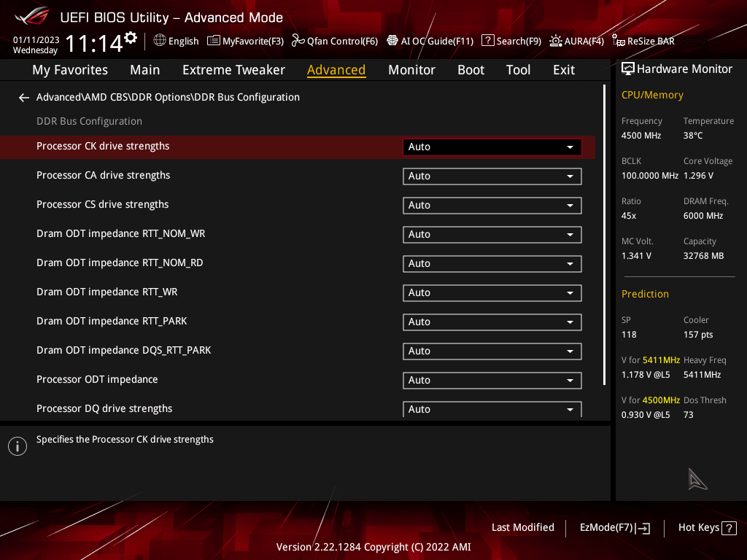Click the ReSize BAR label
This screenshot has width=747, height=560.
(651, 41)
